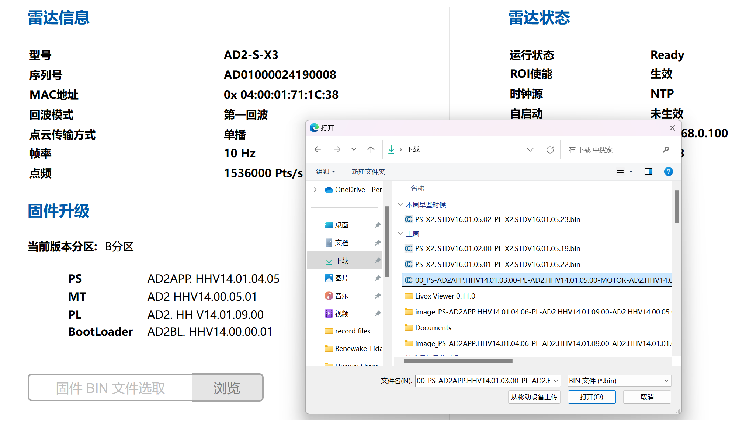Open the Ronewake folder in sidebar
The width and height of the screenshot is (748, 437).
coord(353,348)
